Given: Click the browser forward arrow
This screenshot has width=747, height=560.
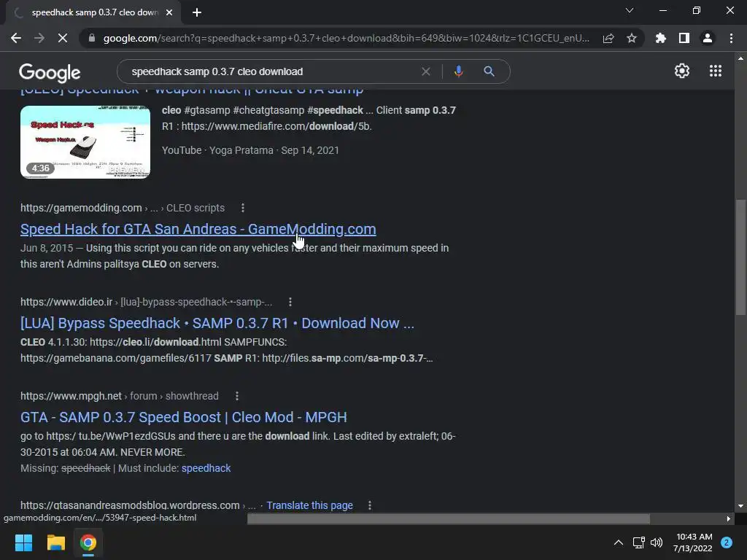Looking at the screenshot, I should [39, 38].
